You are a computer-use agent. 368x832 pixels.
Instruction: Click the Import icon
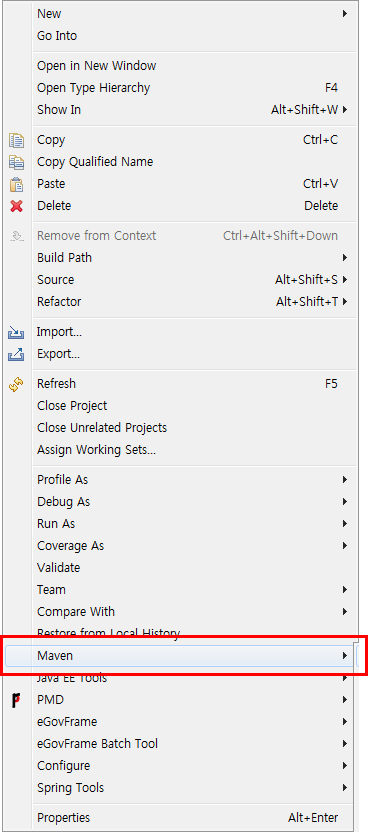coord(16,333)
